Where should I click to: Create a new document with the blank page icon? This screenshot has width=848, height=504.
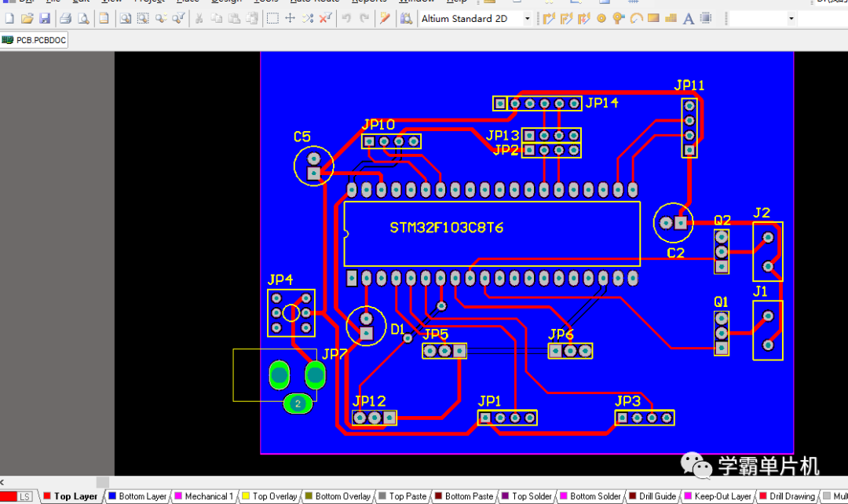9,19
